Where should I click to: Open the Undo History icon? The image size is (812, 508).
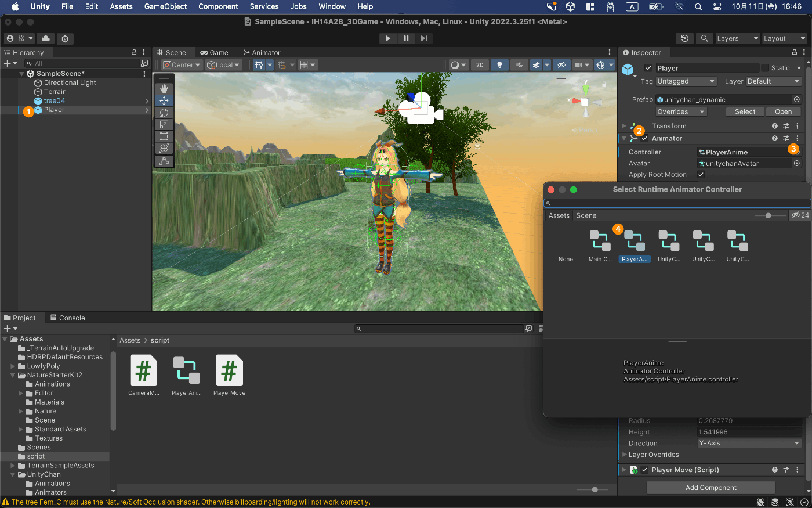(x=685, y=38)
